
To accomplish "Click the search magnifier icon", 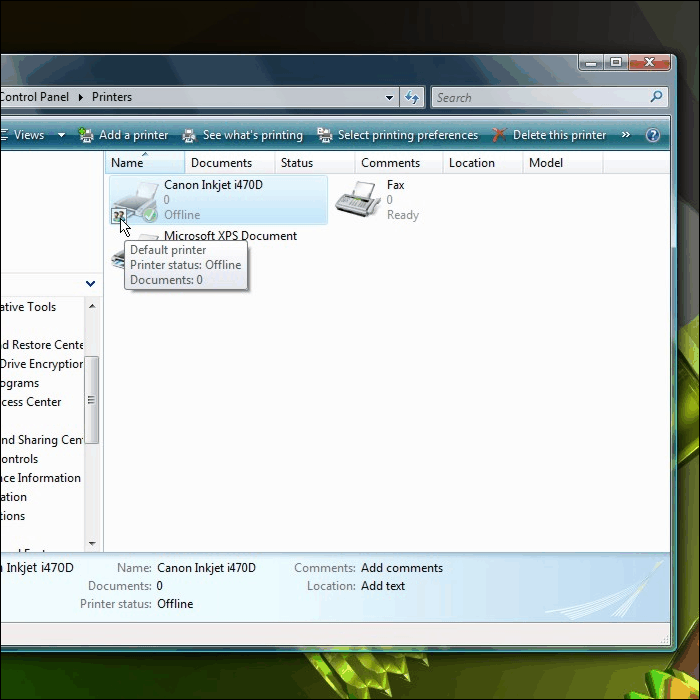I will [x=656, y=97].
